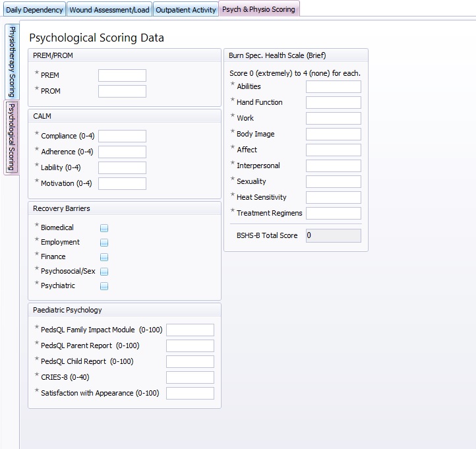Viewport: 476px width, 449px height.
Task: Select the Psych & Physio Scoring tab
Action: pyautogui.click(x=259, y=9)
